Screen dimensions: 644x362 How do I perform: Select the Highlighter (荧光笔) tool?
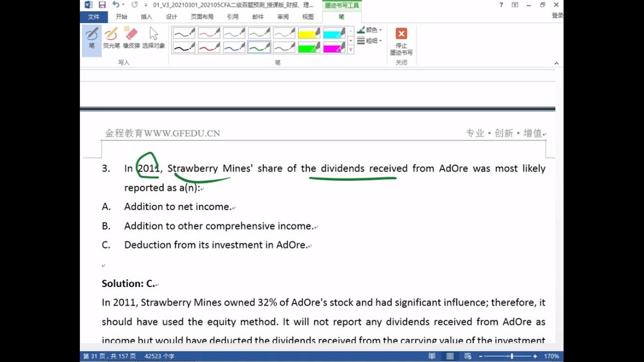[111, 39]
